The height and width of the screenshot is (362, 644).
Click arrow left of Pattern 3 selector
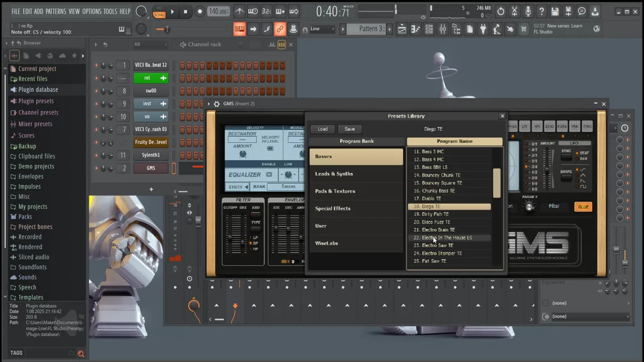pos(343,29)
